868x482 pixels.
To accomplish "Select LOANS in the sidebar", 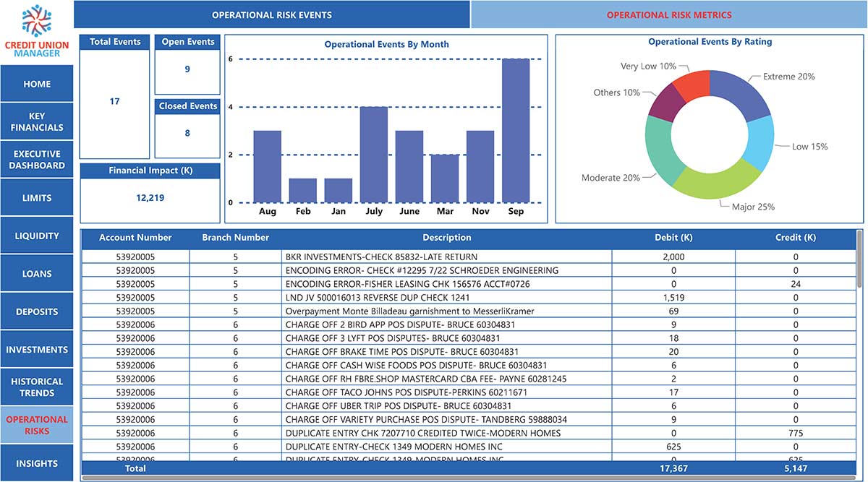I will 37,274.
